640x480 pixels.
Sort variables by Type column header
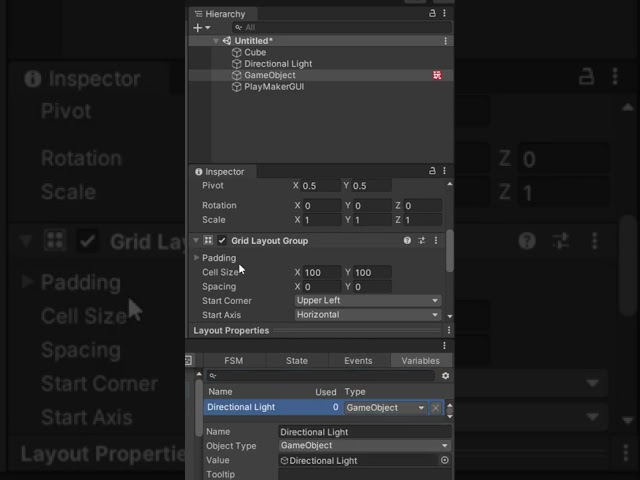click(x=355, y=392)
